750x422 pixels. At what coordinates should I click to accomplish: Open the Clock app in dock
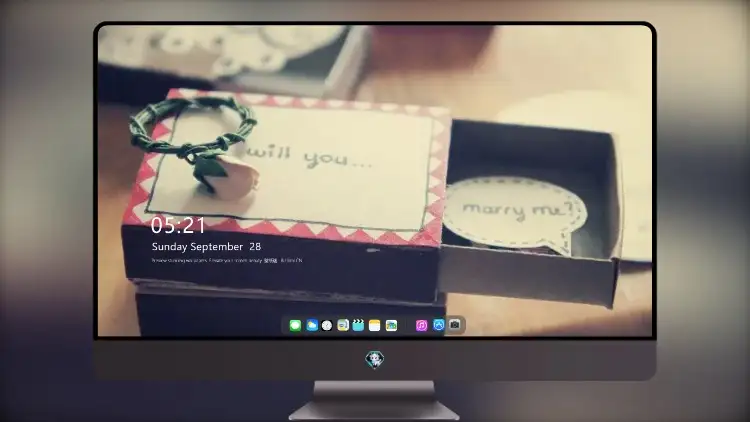[327, 325]
